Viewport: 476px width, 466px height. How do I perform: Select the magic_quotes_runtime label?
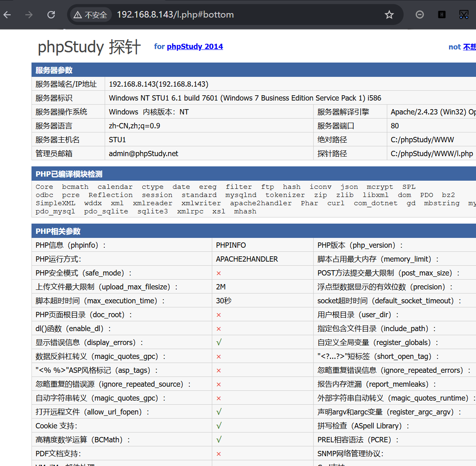397,398
